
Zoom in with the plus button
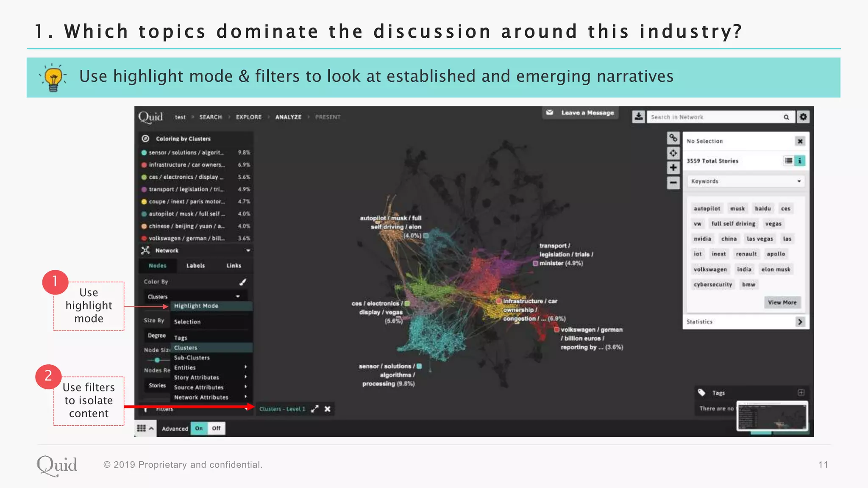(x=673, y=168)
